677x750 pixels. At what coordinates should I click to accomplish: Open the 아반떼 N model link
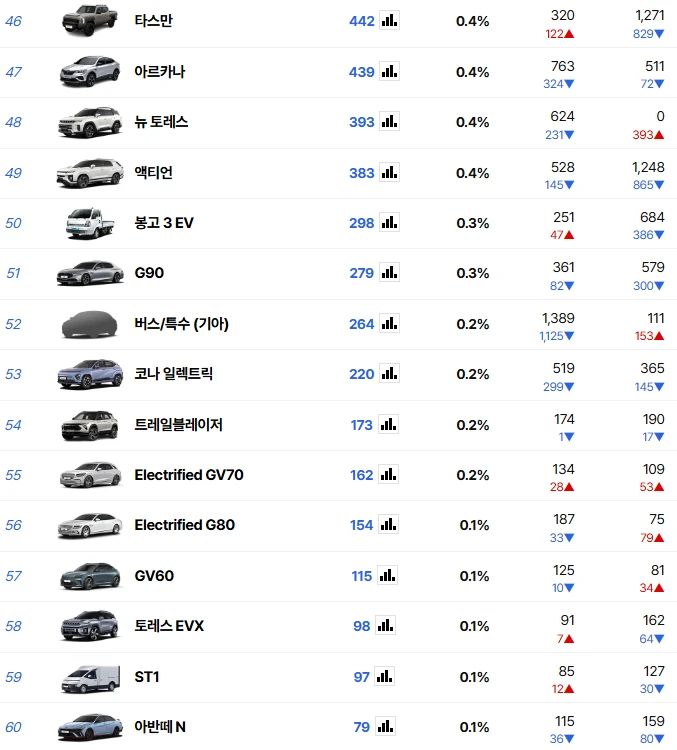point(160,727)
